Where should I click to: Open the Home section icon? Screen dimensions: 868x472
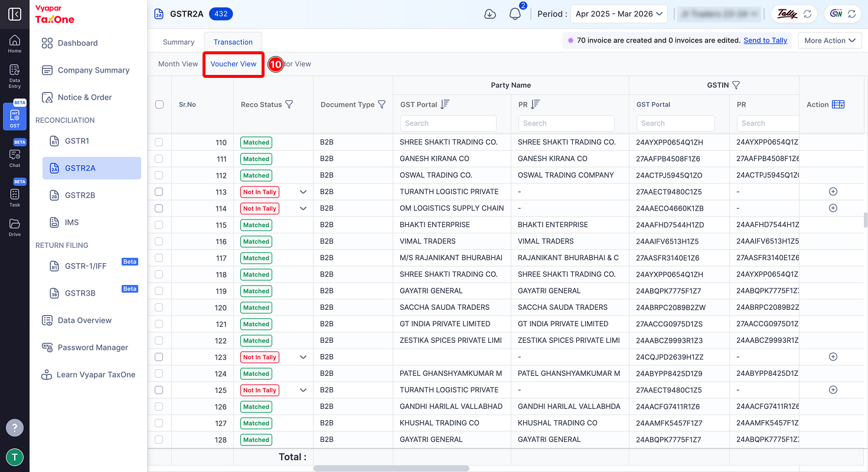(x=15, y=44)
